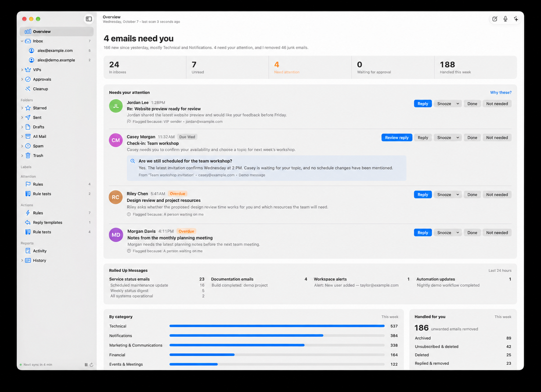
Task: Select the 188 Handled this week stat
Action: [476, 68]
